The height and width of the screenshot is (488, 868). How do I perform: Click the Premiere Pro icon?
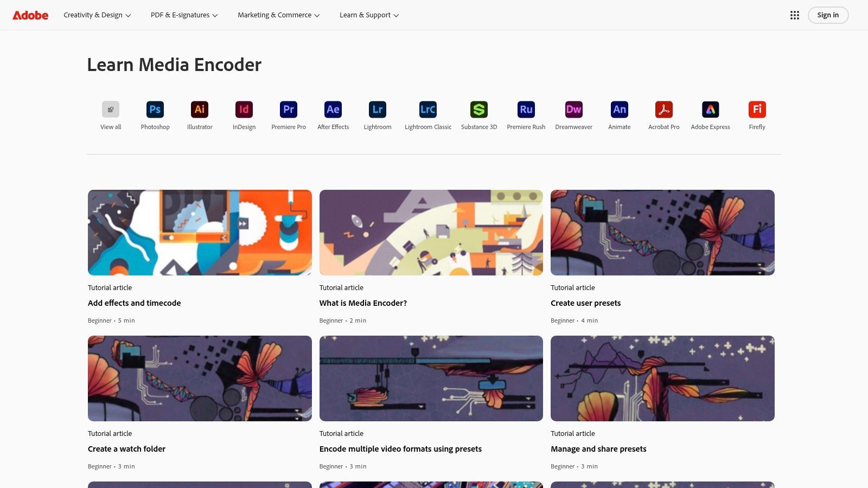288,110
